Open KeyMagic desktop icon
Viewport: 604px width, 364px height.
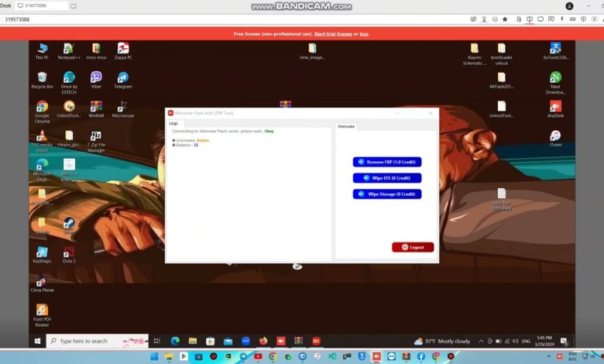pos(42,255)
